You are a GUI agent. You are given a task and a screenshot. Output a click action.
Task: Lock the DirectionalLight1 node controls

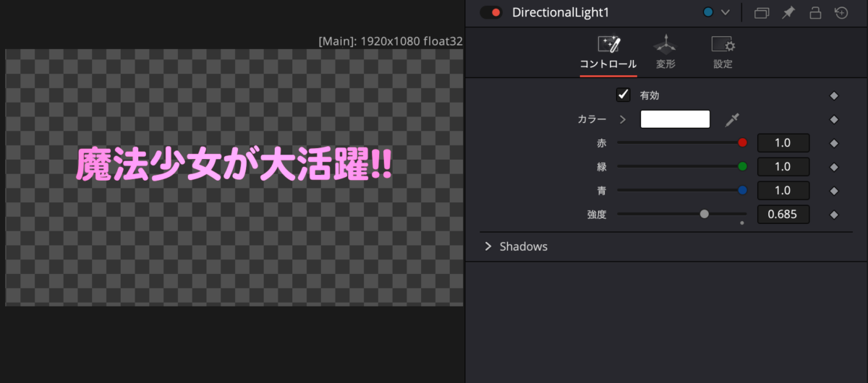coord(815,12)
